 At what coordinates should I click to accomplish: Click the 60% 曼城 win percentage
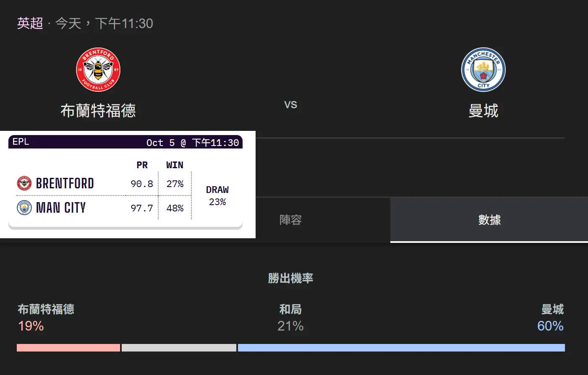pos(550,326)
